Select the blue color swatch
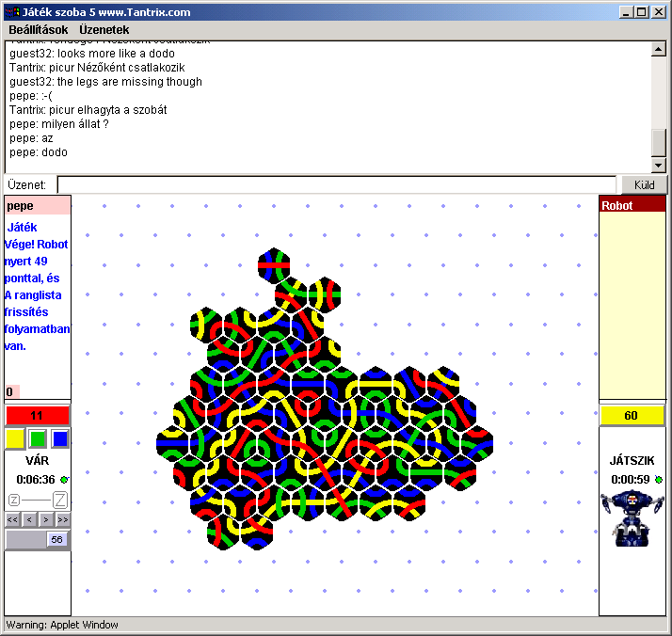672x636 pixels. click(x=59, y=438)
